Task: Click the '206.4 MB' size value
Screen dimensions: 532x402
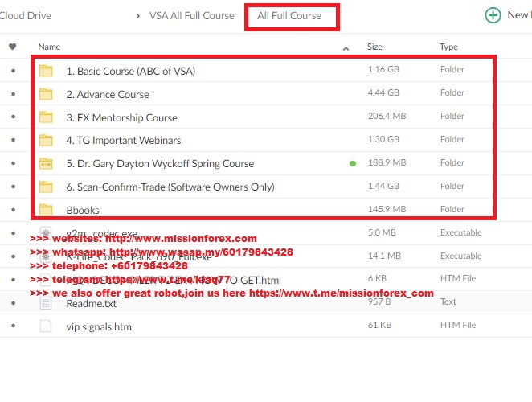Action: [387, 116]
